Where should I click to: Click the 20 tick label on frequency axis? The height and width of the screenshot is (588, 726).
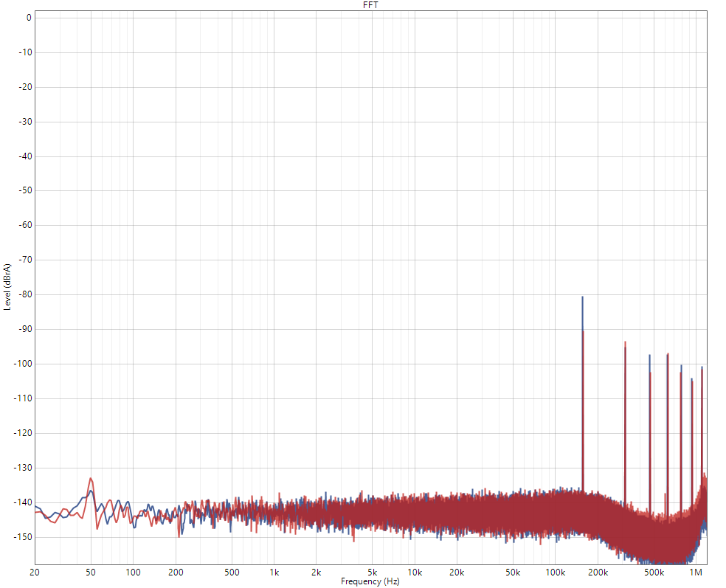pyautogui.click(x=35, y=573)
